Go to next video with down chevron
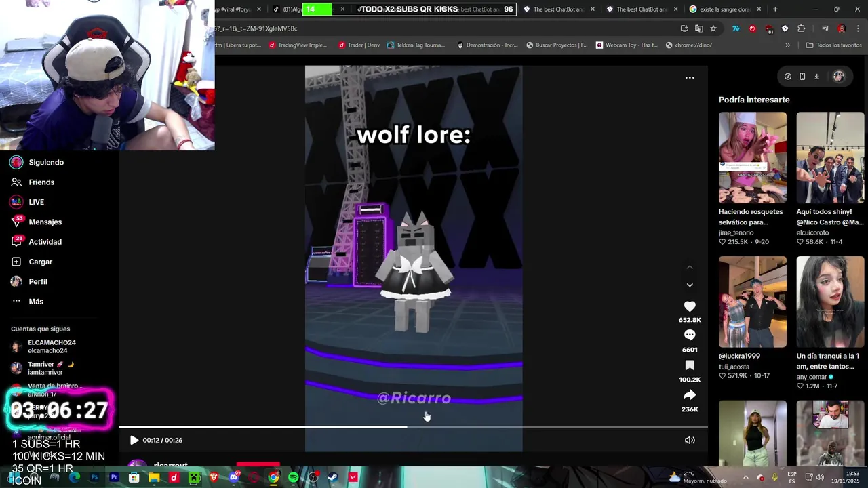The height and width of the screenshot is (488, 868). click(690, 285)
